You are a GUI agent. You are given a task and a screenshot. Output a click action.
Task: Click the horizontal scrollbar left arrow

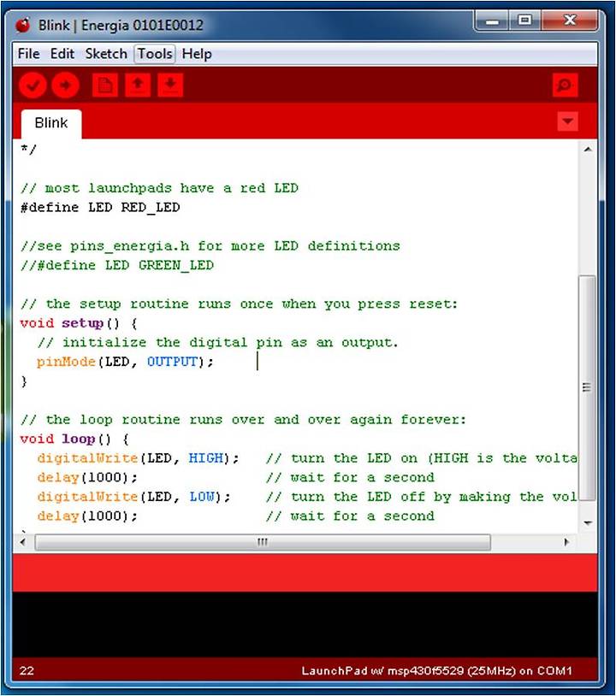[x=23, y=542]
